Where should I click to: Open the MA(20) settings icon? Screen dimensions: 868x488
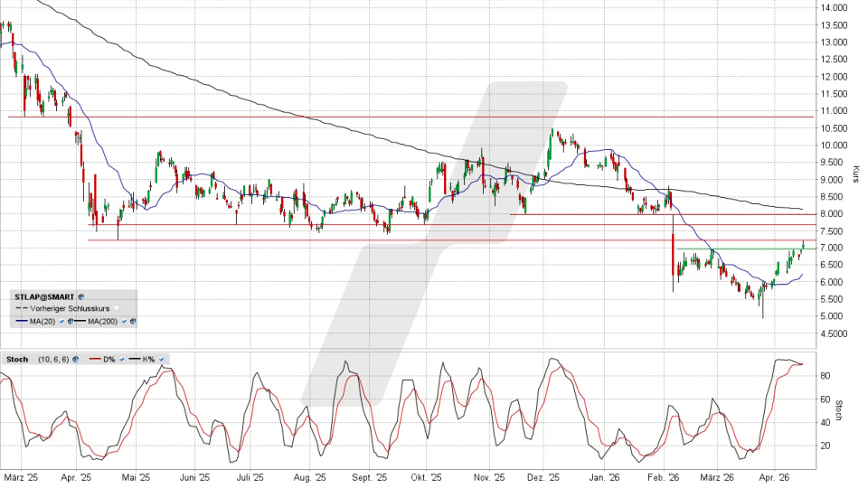71,322
